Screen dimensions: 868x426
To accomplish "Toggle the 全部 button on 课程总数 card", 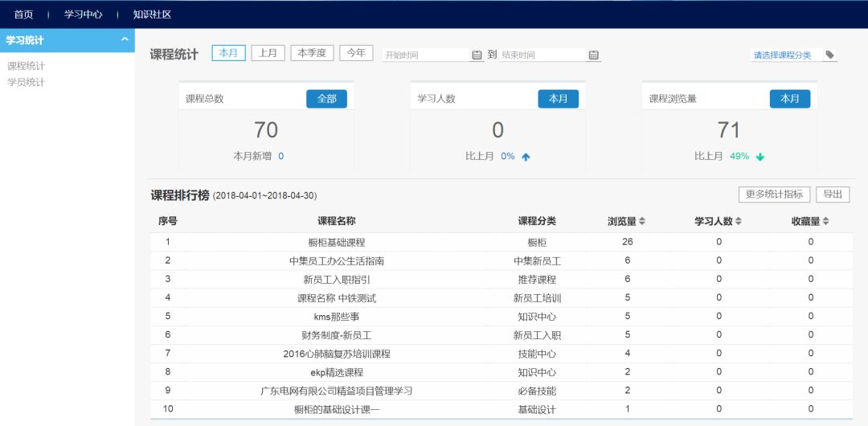I will [x=326, y=99].
